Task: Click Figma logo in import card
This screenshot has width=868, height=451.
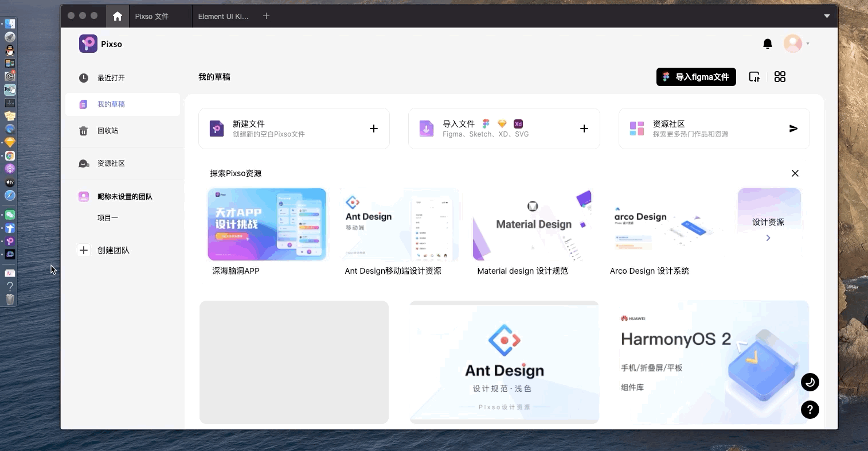Action: click(x=486, y=124)
